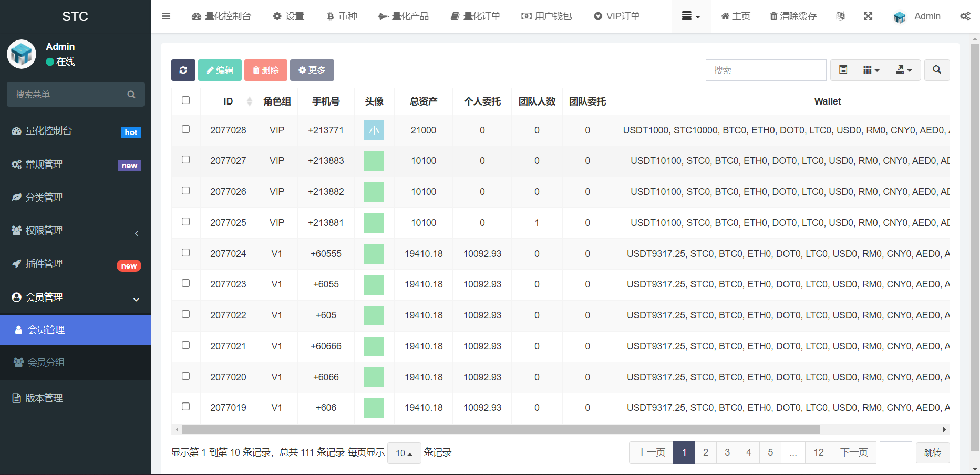Toggle the select-all checkbox in table header
Image resolution: width=980 pixels, height=475 pixels.
(185, 100)
